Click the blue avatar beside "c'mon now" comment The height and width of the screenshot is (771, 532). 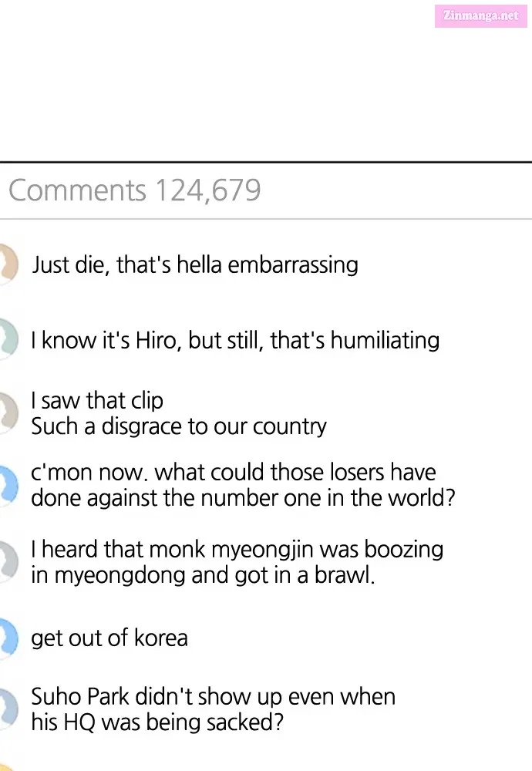pyautogui.click(x=8, y=486)
